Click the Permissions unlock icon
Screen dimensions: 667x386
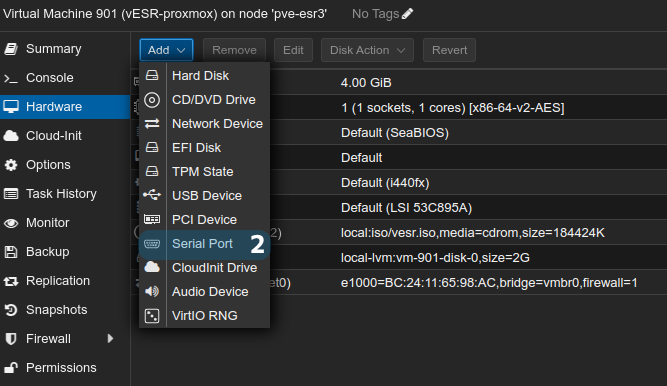(x=11, y=367)
